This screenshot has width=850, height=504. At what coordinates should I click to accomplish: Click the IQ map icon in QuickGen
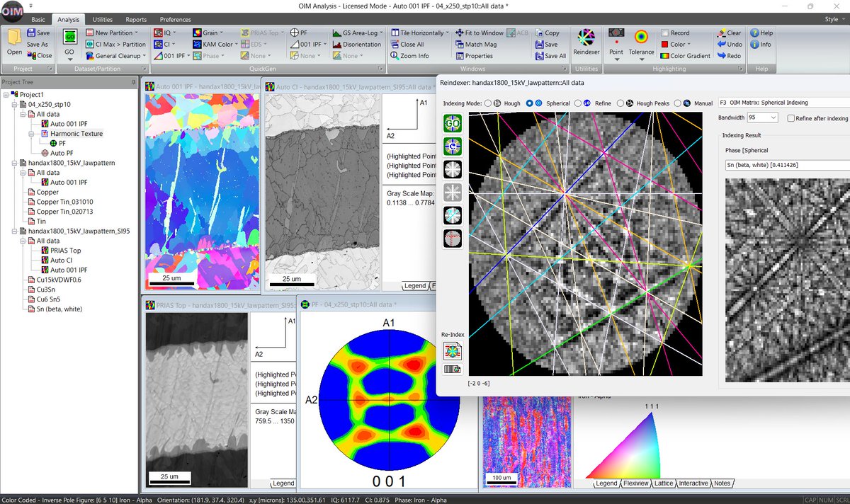tap(159, 33)
